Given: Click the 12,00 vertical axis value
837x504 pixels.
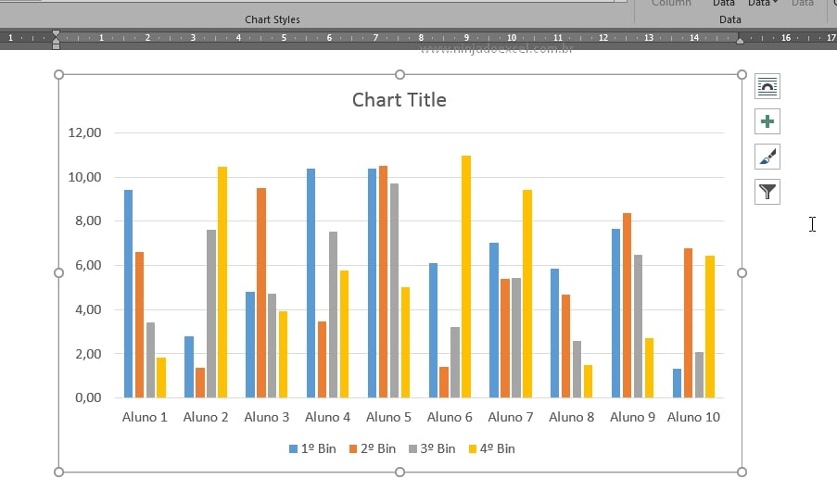Looking at the screenshot, I should tap(85, 132).
